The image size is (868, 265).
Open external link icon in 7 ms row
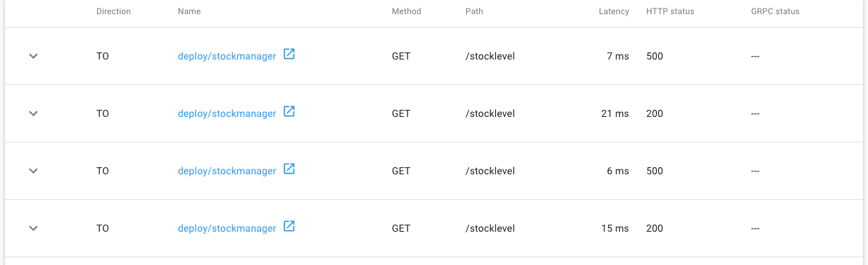(x=289, y=55)
